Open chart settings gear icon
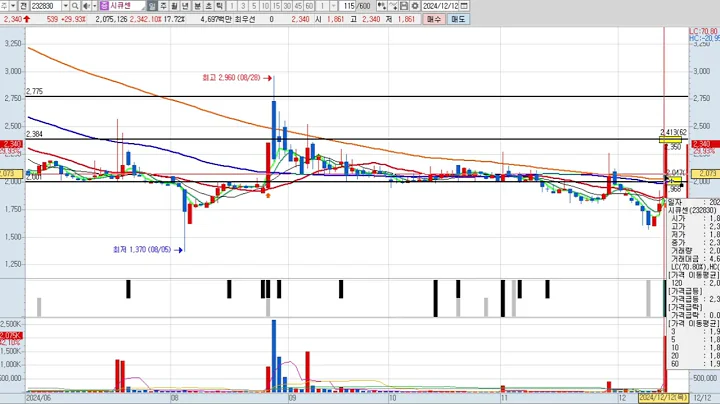720x404 pixels. point(415,6)
